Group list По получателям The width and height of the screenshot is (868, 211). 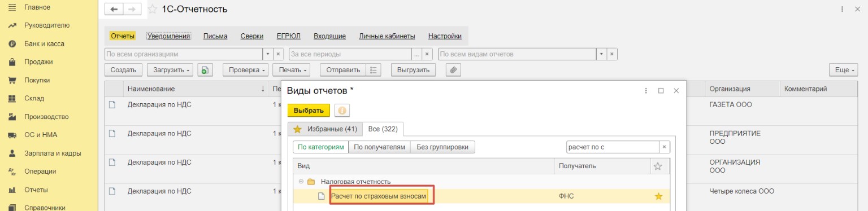[379, 147]
